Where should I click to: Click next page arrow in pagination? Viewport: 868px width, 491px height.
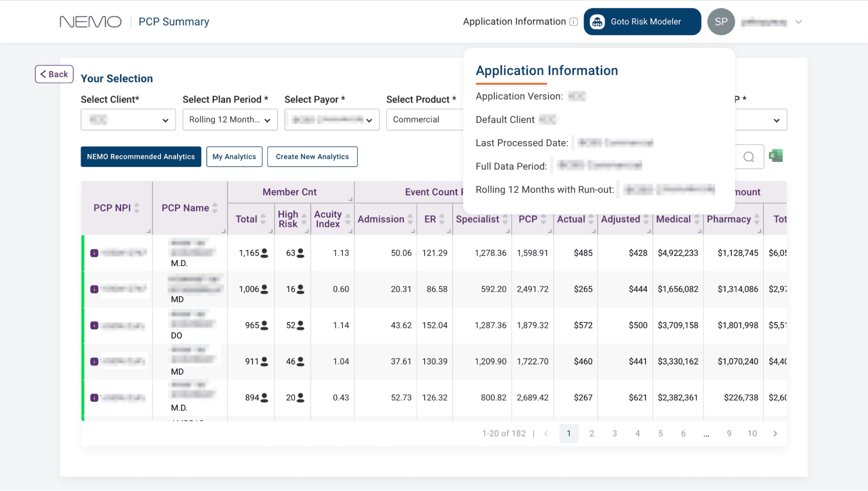775,433
